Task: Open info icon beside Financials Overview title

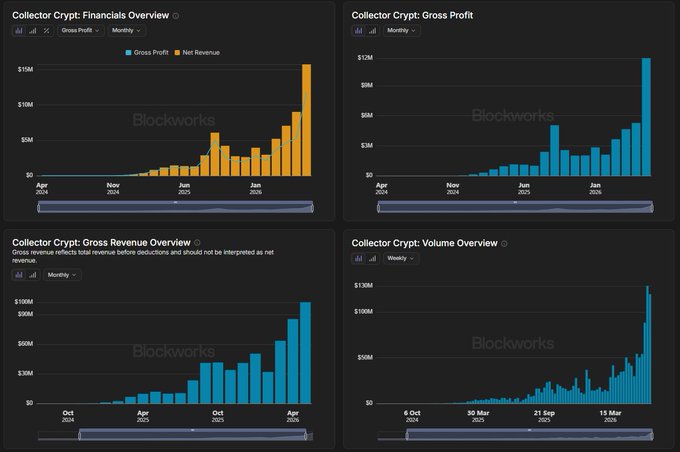Action: click(176, 16)
